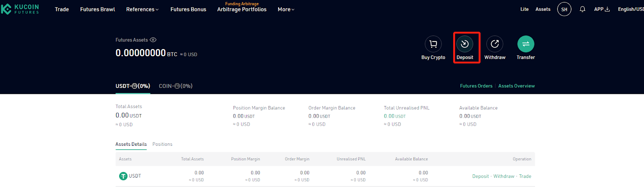644x196 pixels.
Task: Click the Funding Arbitrage orange label
Action: pyautogui.click(x=242, y=4)
